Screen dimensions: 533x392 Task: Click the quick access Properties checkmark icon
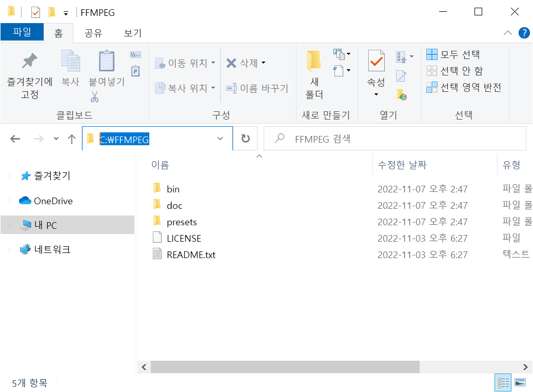click(35, 13)
